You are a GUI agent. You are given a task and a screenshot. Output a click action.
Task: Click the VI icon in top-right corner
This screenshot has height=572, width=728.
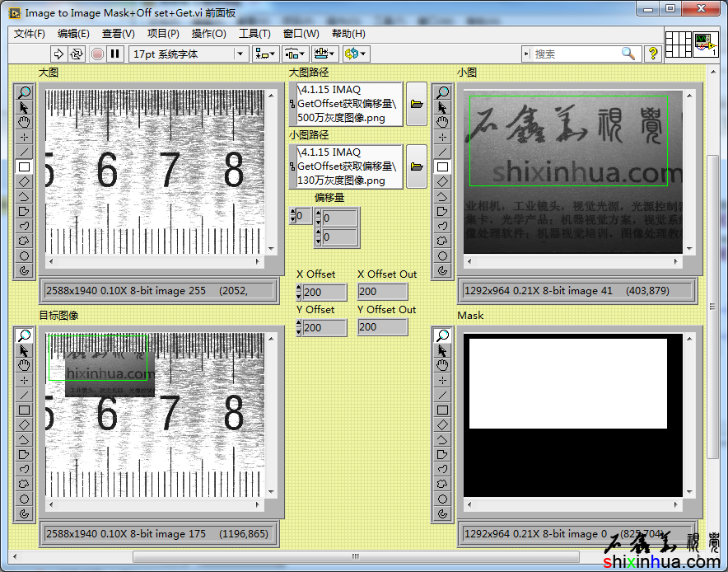pos(705,45)
